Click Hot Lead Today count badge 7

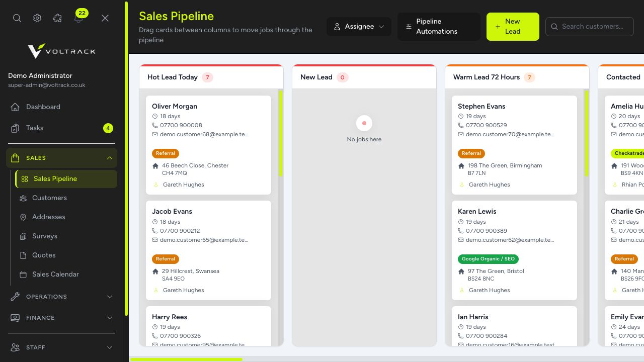pyautogui.click(x=207, y=77)
